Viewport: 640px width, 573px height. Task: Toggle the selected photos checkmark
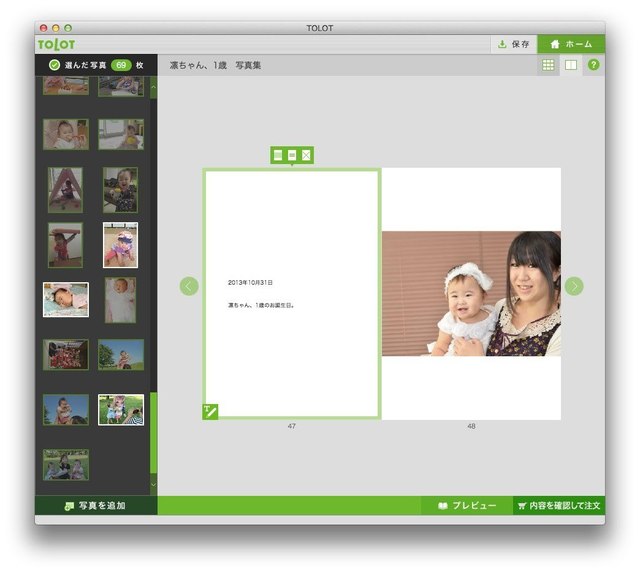pos(54,65)
